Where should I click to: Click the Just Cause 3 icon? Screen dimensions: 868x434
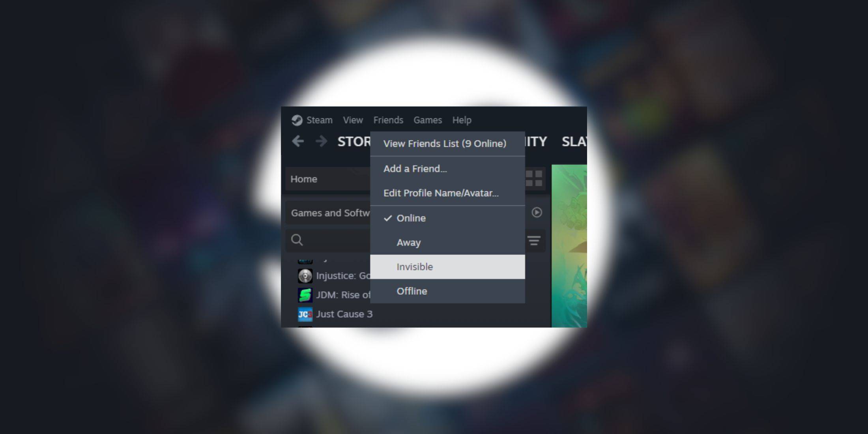305,314
